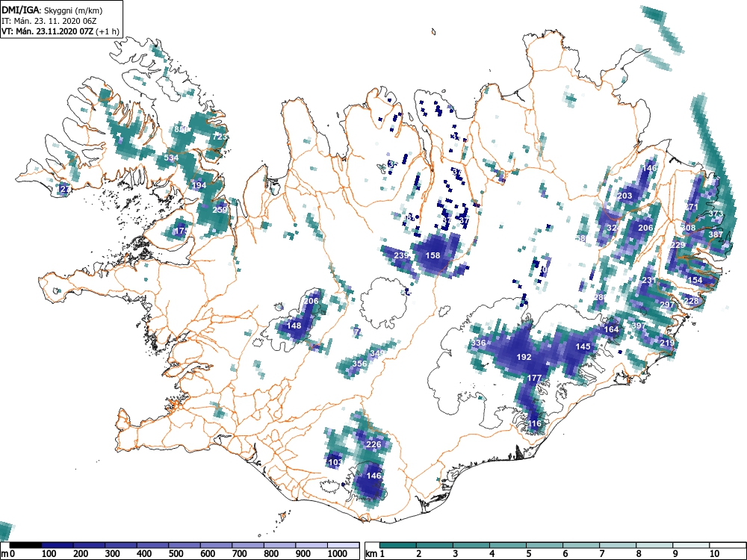Select the 356 value label
This screenshot has height=560, width=747.
point(360,364)
